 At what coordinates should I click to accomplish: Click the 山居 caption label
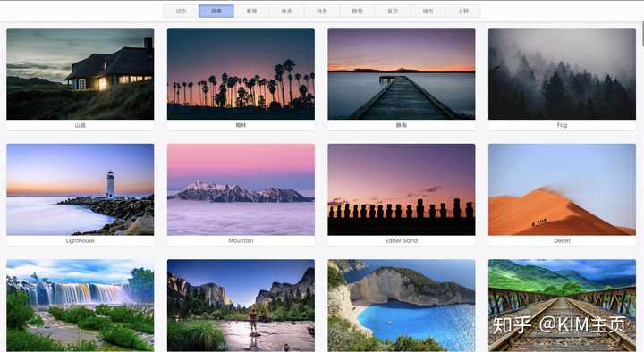[80, 125]
